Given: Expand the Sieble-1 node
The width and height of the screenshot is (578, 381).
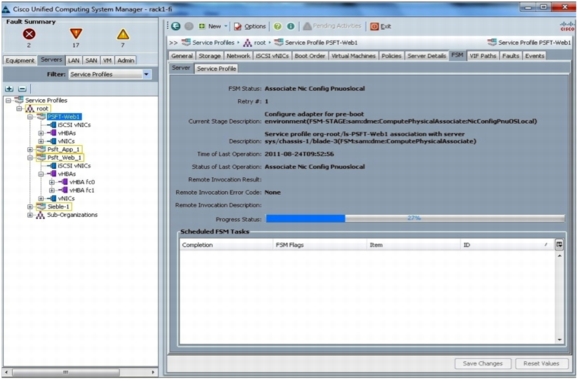Looking at the screenshot, I should coord(30,207).
